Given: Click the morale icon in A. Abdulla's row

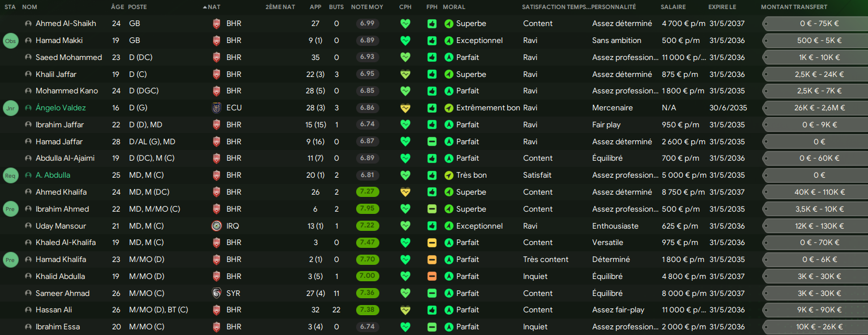Looking at the screenshot, I should pos(449,175).
